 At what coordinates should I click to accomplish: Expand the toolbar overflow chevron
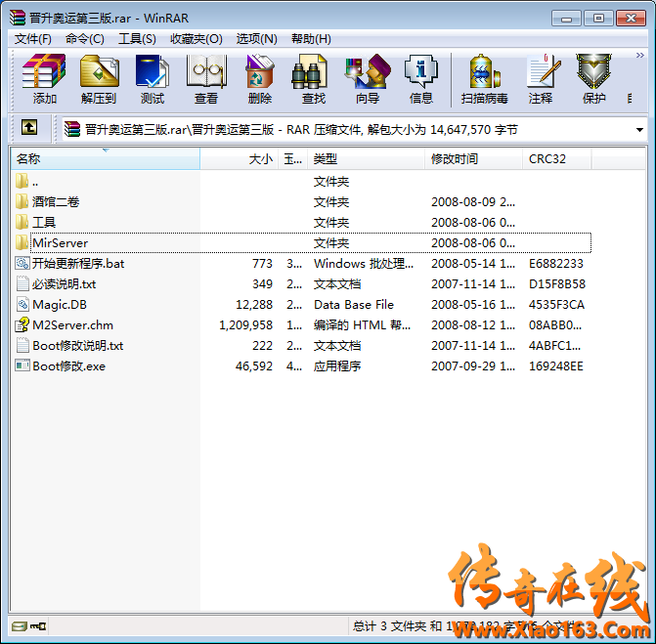pyautogui.click(x=639, y=55)
